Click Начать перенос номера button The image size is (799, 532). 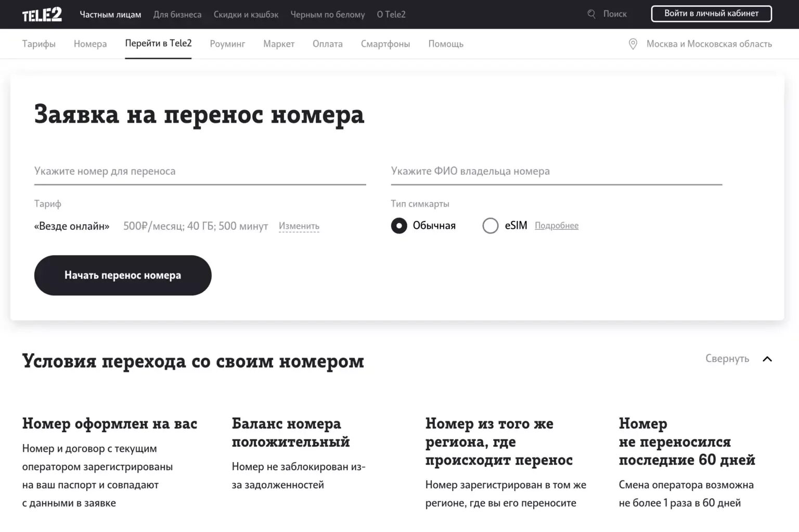(123, 275)
